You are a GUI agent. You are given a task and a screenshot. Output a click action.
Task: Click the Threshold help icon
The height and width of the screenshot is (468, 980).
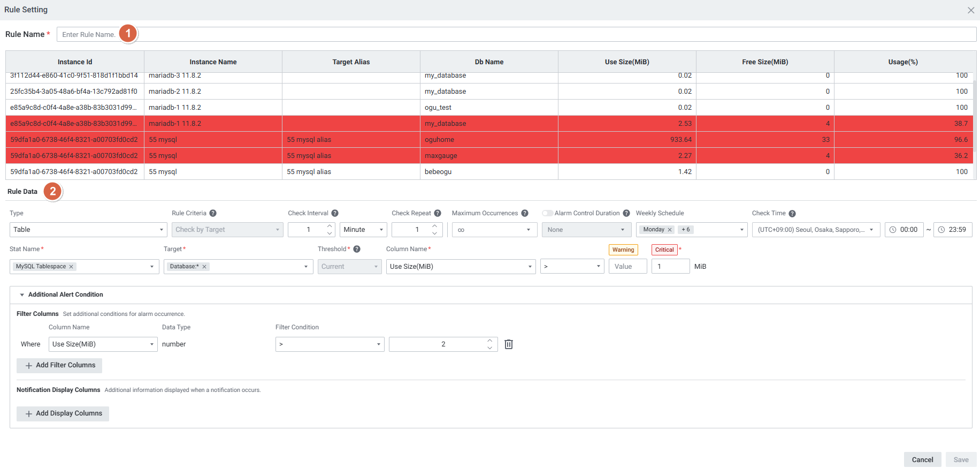(x=357, y=249)
